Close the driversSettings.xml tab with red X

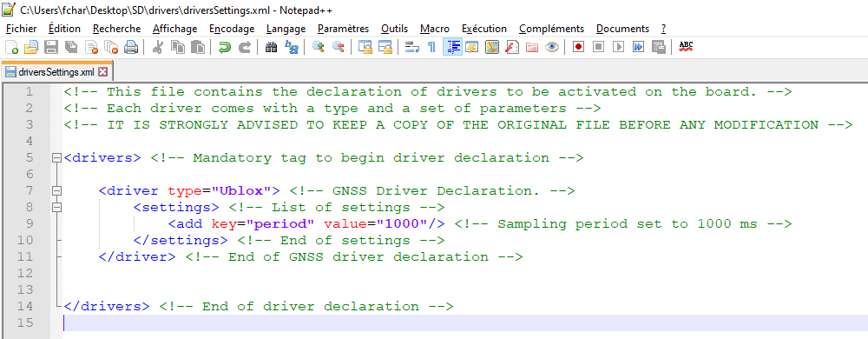[x=102, y=72]
